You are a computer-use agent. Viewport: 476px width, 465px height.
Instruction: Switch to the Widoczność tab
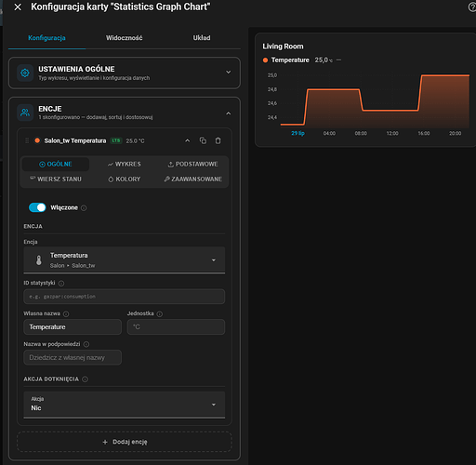pos(125,38)
